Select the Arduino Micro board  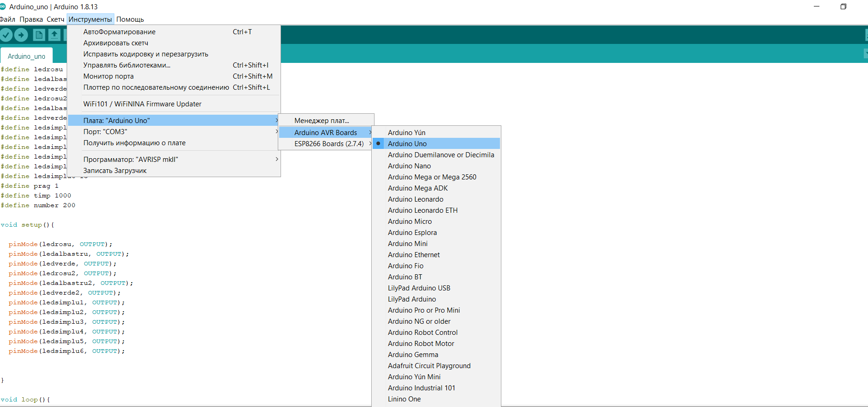point(436,222)
